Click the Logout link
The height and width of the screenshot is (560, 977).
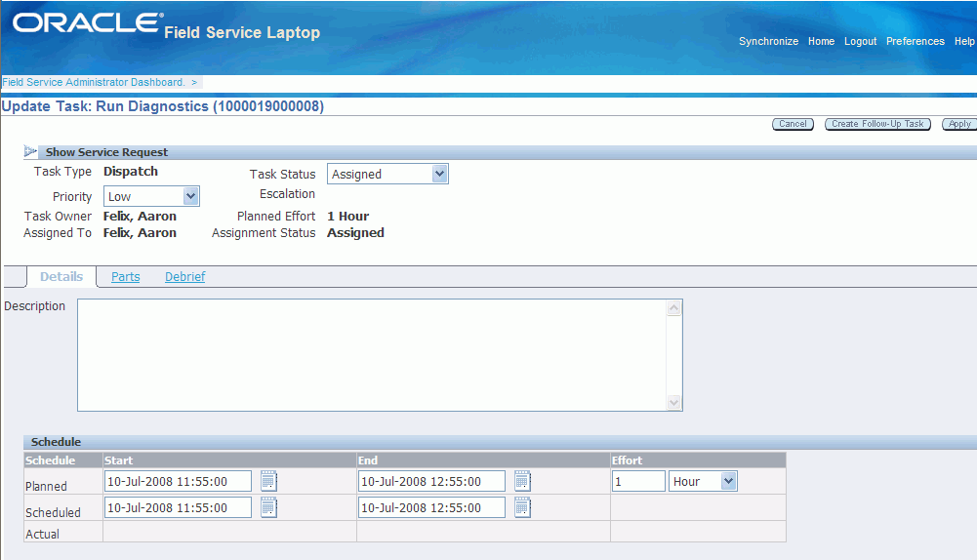[861, 41]
